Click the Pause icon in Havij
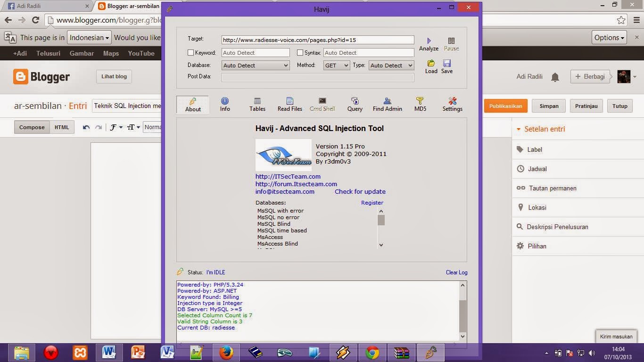This screenshot has width=644, height=362. pos(451,41)
